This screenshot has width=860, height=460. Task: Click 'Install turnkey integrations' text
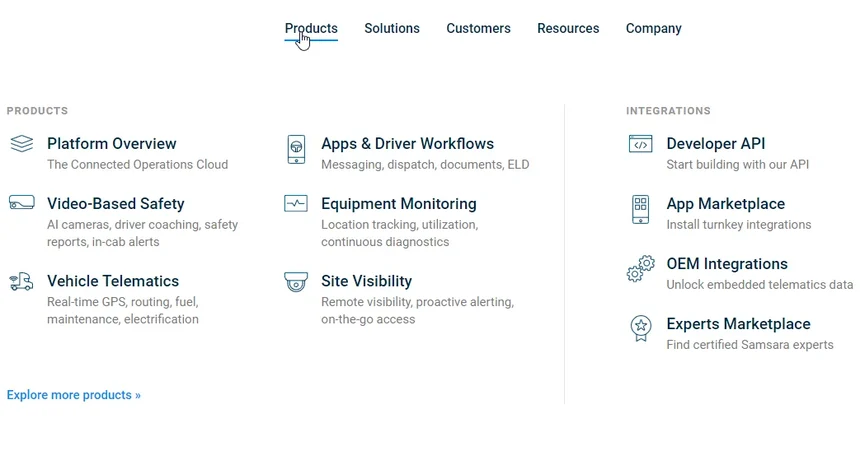coord(739,225)
